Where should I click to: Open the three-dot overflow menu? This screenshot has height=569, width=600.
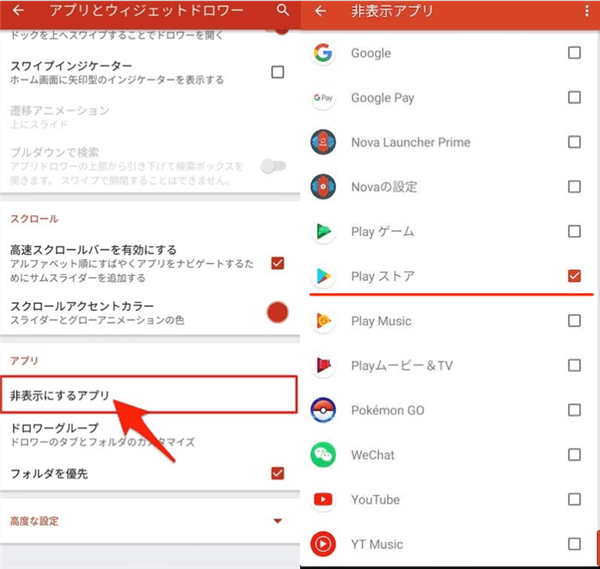point(587,11)
